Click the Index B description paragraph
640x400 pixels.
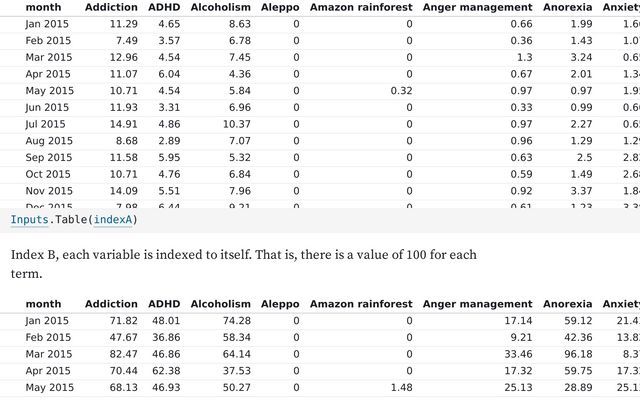point(244,264)
